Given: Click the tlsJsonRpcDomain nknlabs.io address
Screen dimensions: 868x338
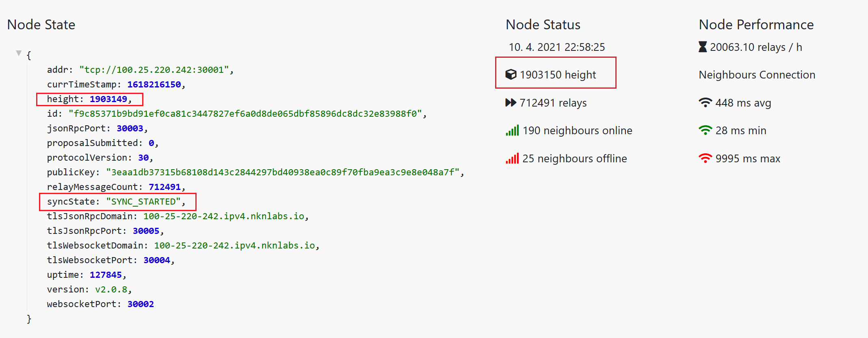Looking at the screenshot, I should [x=224, y=216].
